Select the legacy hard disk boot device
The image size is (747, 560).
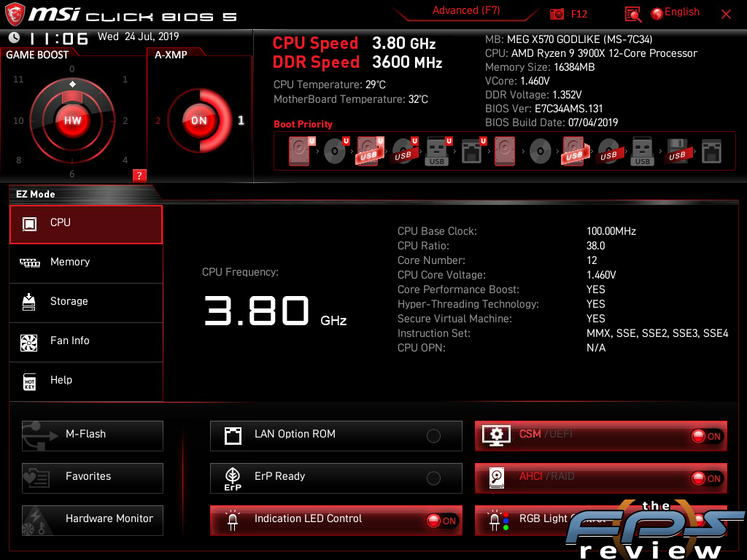point(505,151)
